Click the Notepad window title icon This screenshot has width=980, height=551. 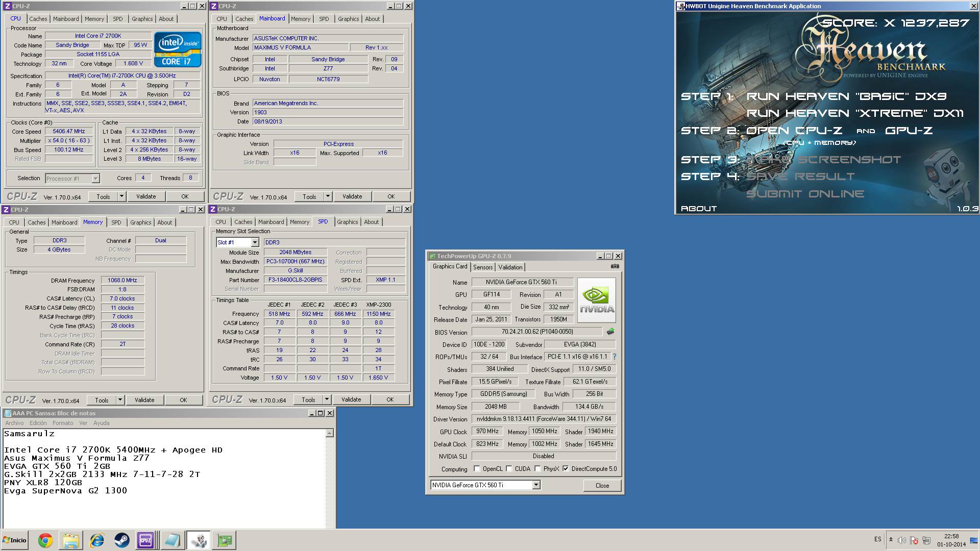click(7, 413)
